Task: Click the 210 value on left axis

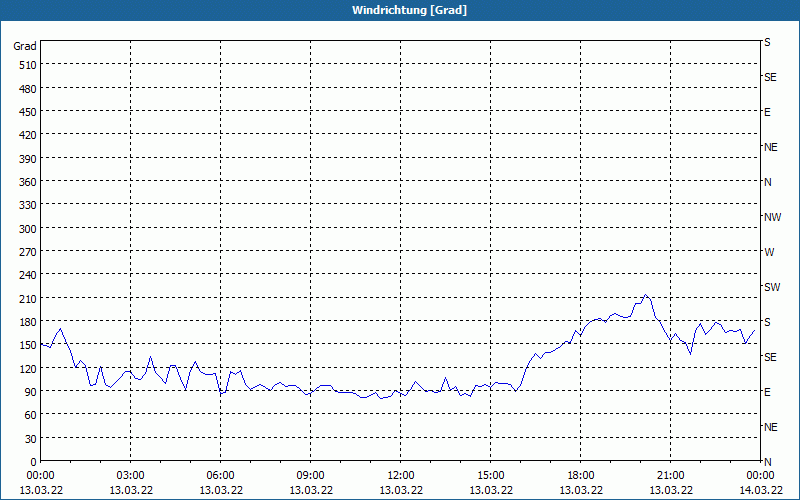Action: (28, 299)
